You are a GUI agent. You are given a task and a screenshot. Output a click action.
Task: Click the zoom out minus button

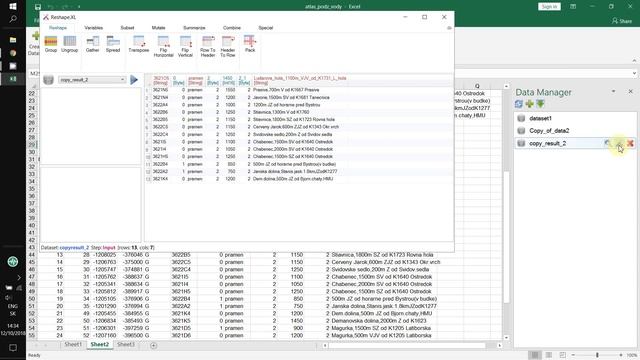(x=573, y=355)
